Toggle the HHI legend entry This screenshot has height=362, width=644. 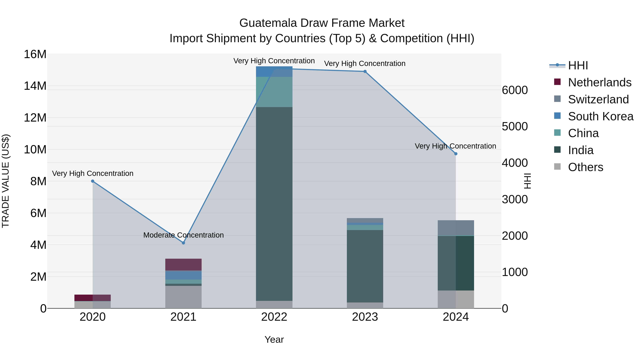click(569, 65)
